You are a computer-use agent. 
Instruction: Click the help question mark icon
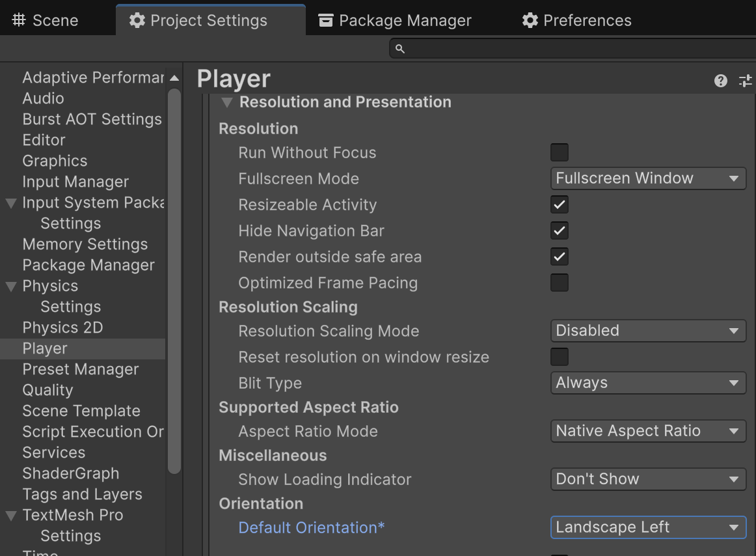click(720, 81)
